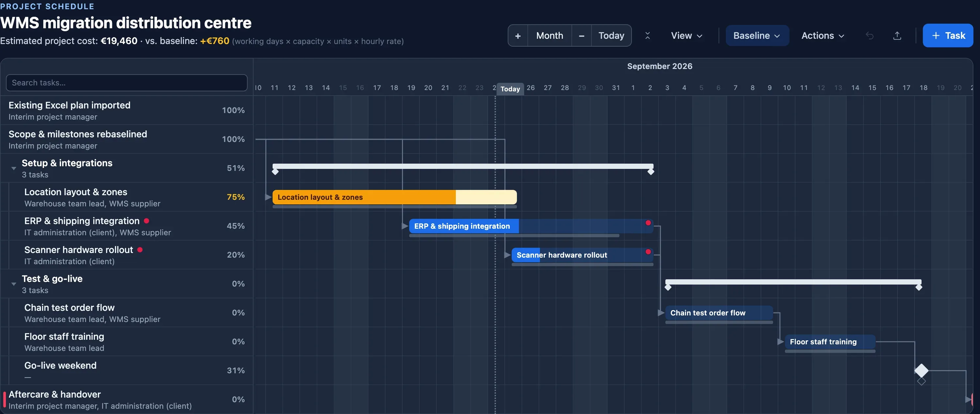Add a new task with Task button
Viewport: 980px width, 414px height.
coord(948,35)
